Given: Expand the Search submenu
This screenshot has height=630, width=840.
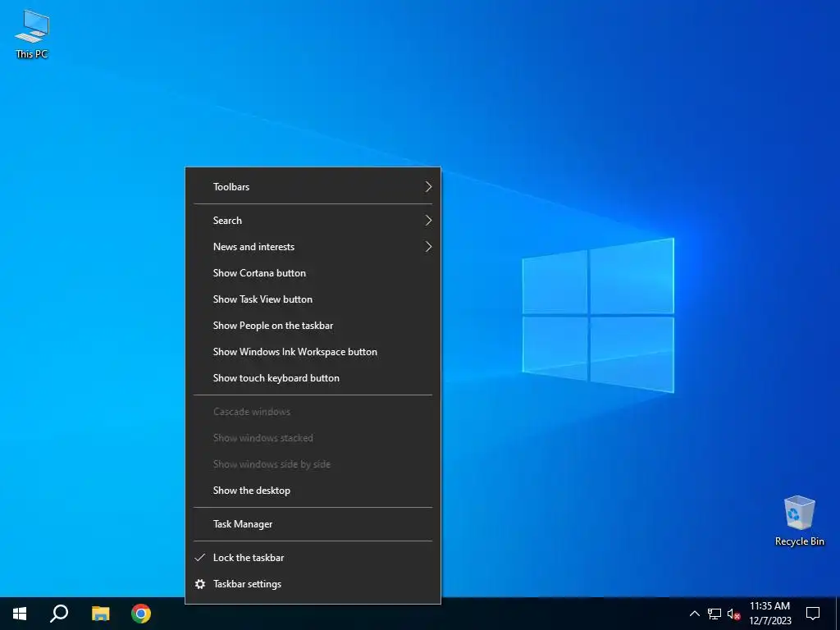Looking at the screenshot, I should 313,221.
